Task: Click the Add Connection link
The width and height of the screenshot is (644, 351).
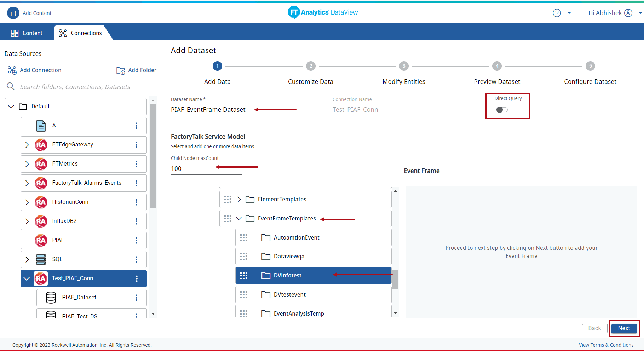Action: point(35,70)
